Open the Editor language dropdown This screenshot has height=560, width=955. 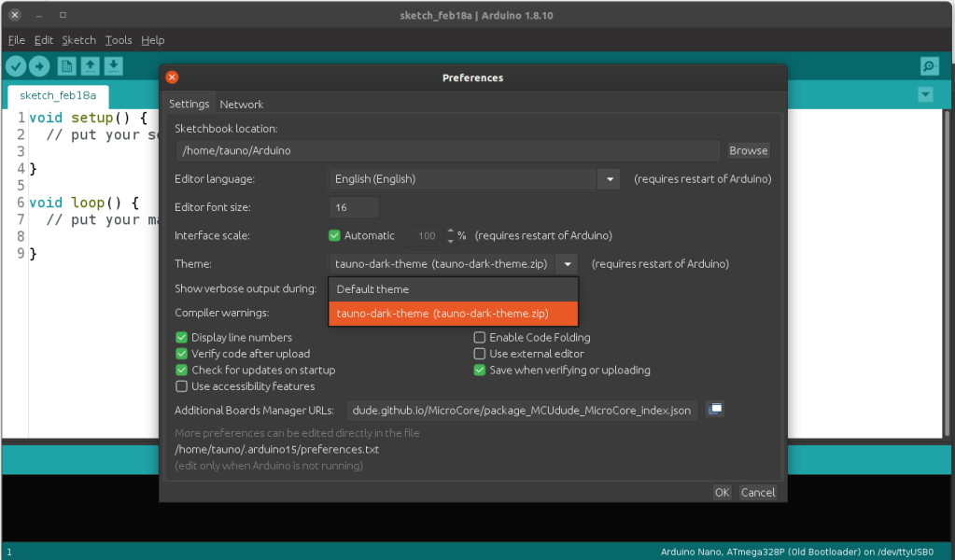point(609,178)
